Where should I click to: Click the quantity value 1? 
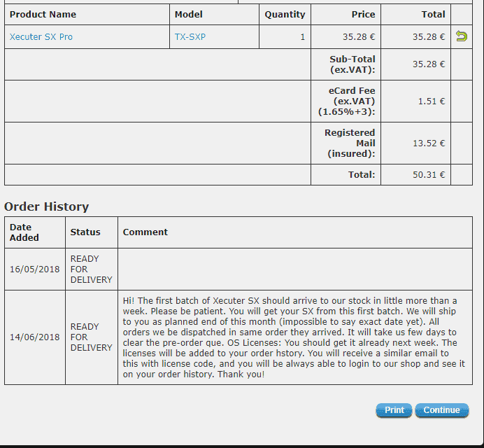pos(302,37)
